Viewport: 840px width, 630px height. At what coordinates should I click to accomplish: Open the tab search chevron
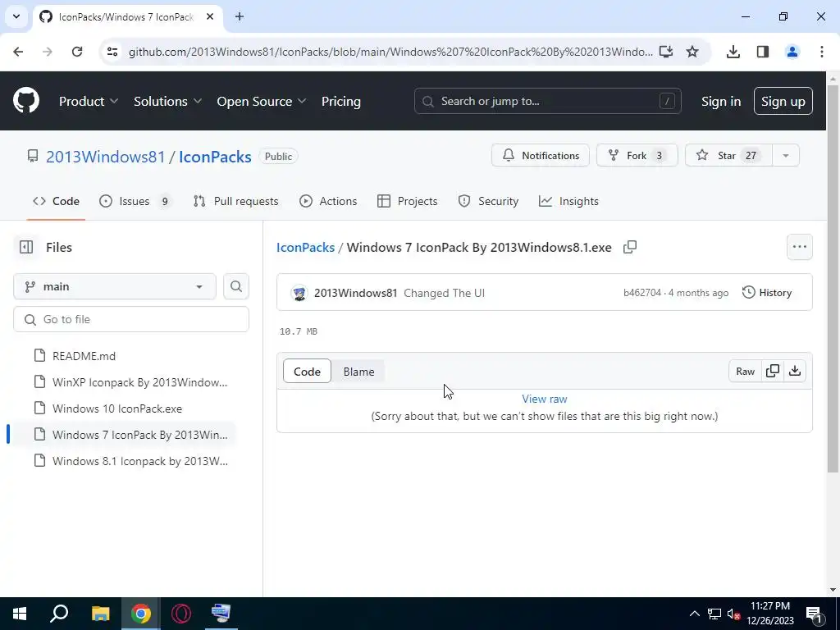coord(16,16)
